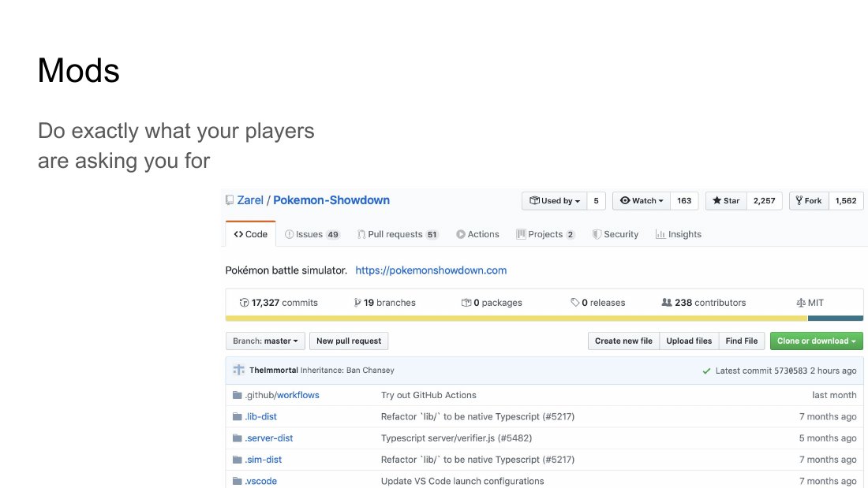This screenshot has width=868, height=488.
Task: Click the folder icon beside .github/workflows
Action: point(238,395)
